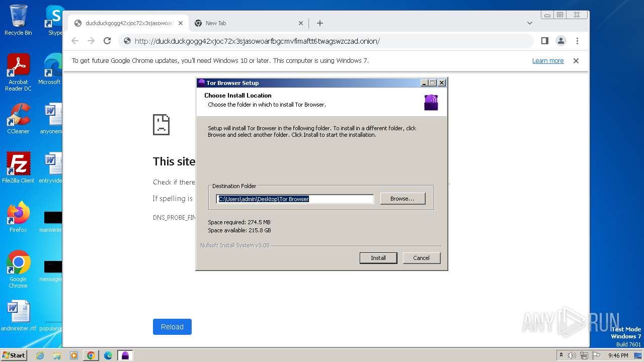644x362 pixels.
Task: Click the 9:46 PM taskbar clock
Action: point(618,355)
